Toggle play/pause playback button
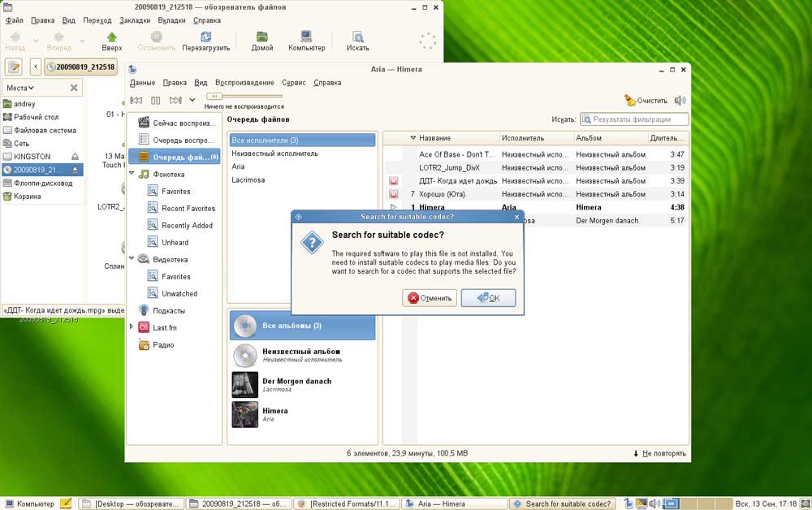This screenshot has height=510, width=812. 156,101
